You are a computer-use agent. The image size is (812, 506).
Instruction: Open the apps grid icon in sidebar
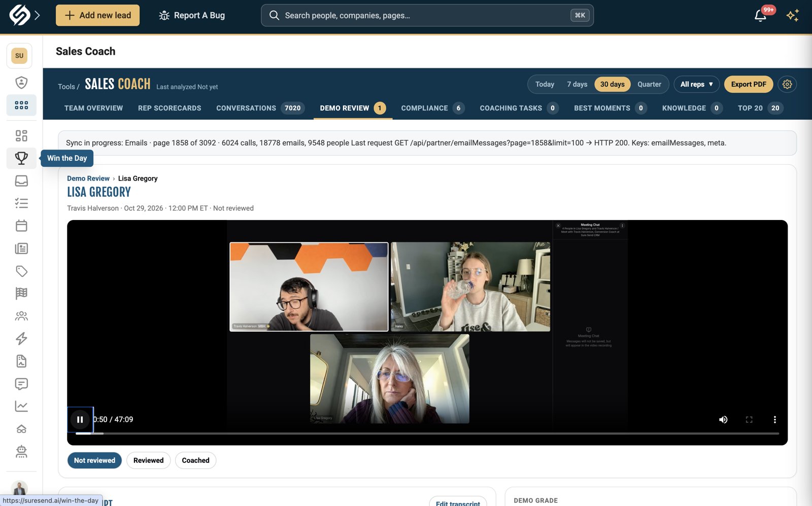21,105
